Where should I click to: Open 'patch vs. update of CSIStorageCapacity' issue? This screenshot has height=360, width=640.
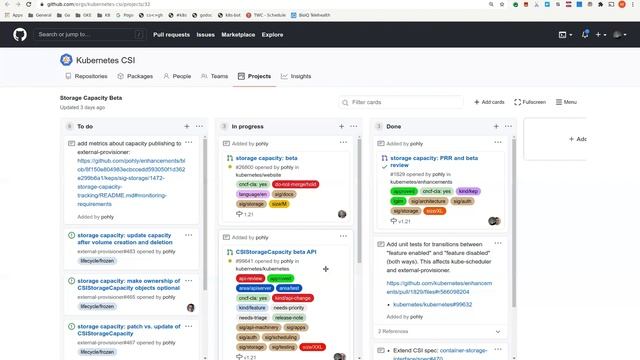click(129, 330)
